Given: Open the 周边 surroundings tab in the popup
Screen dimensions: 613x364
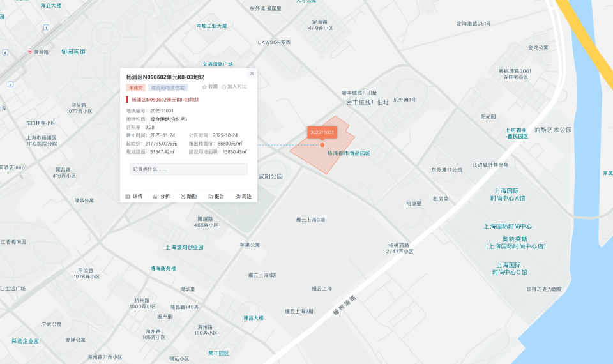Looking at the screenshot, I should 243,196.
